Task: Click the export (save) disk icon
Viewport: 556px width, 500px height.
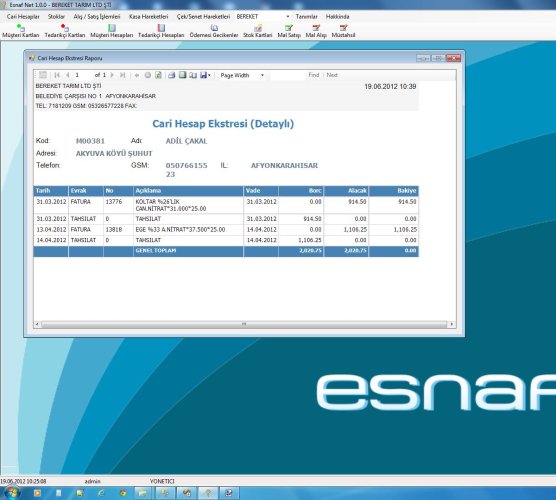Action: point(204,75)
